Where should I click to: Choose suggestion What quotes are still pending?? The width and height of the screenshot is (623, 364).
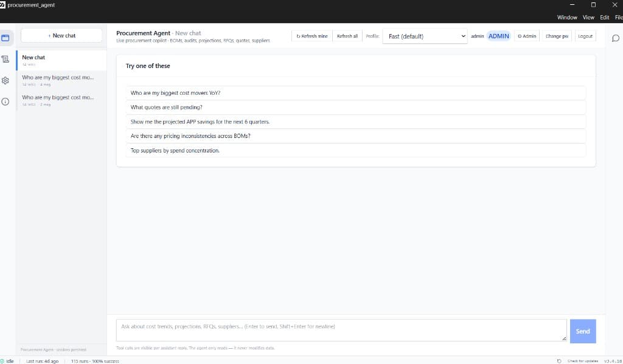[x=355, y=107]
